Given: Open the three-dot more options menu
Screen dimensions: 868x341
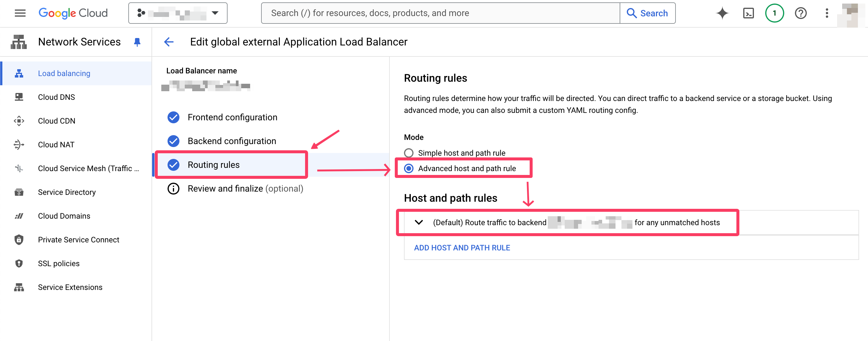Looking at the screenshot, I should (826, 13).
